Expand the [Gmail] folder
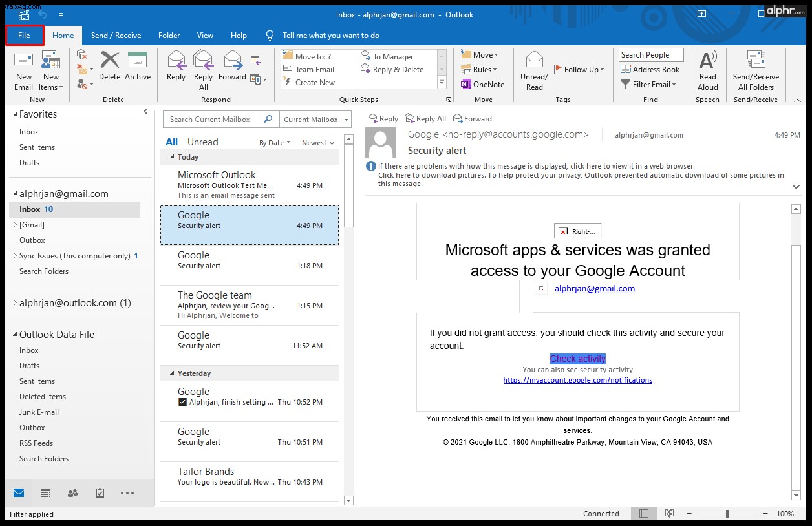 (15, 225)
